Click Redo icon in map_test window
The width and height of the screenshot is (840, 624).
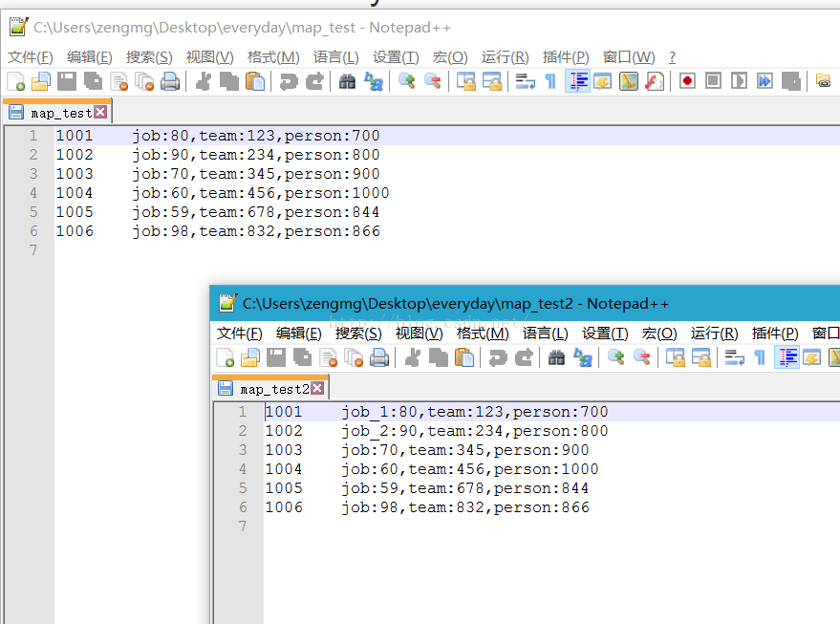pos(314,81)
